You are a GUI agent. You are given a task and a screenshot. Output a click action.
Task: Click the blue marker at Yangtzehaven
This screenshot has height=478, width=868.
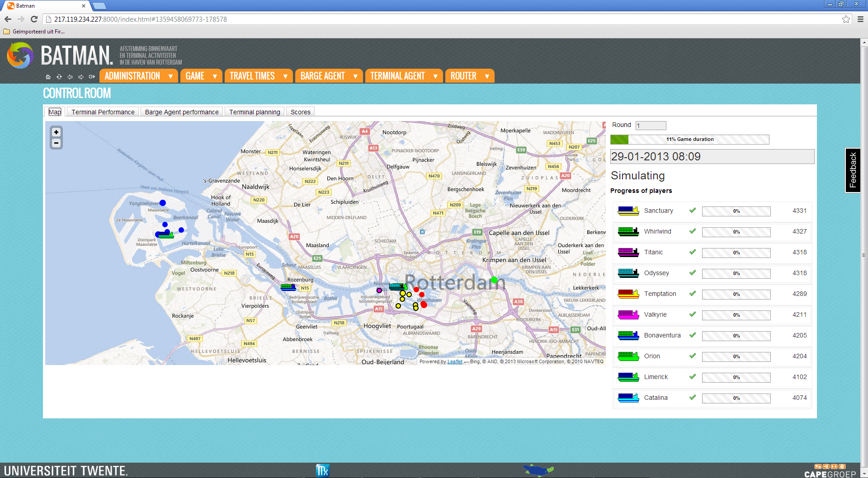click(x=163, y=203)
